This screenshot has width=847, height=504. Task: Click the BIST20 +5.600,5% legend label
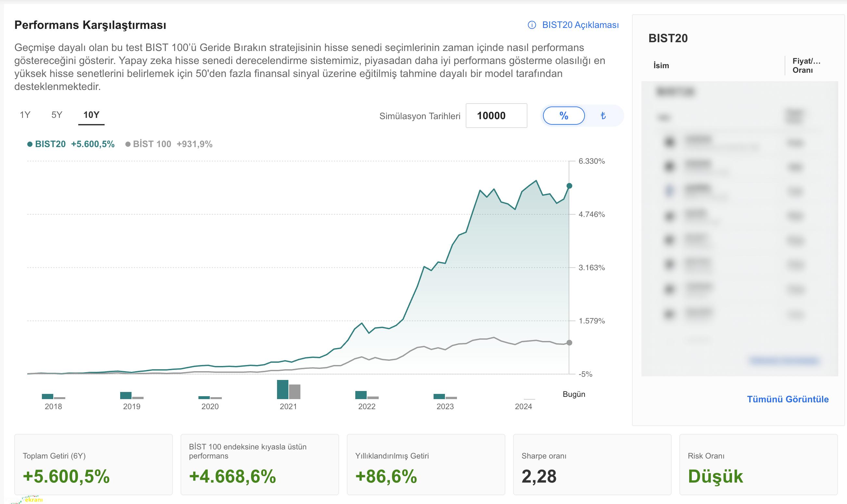coord(75,144)
